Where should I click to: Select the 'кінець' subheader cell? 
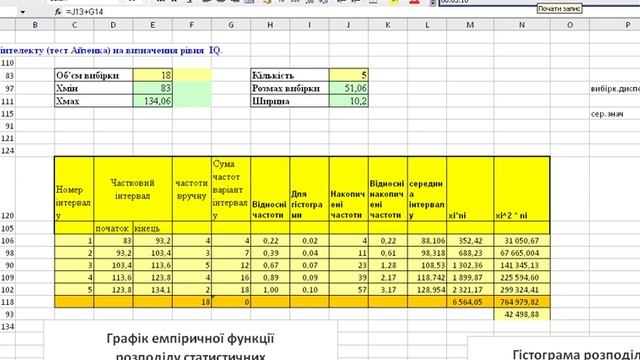coord(153,228)
